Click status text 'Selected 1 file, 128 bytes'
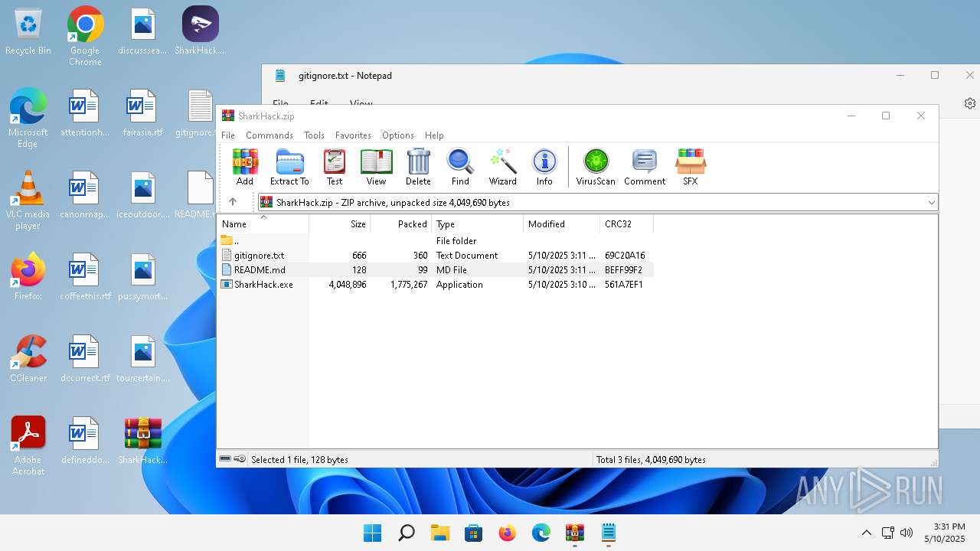 coord(299,459)
